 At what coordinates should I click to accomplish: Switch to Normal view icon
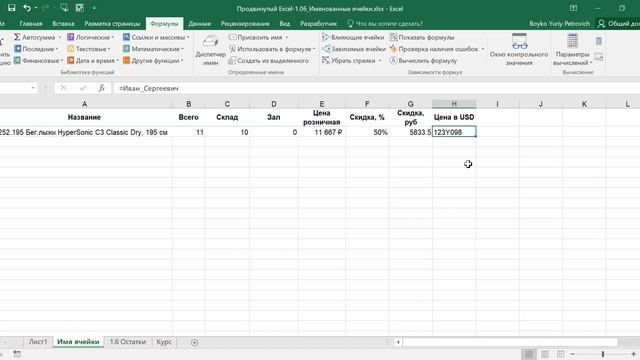tap(529, 354)
